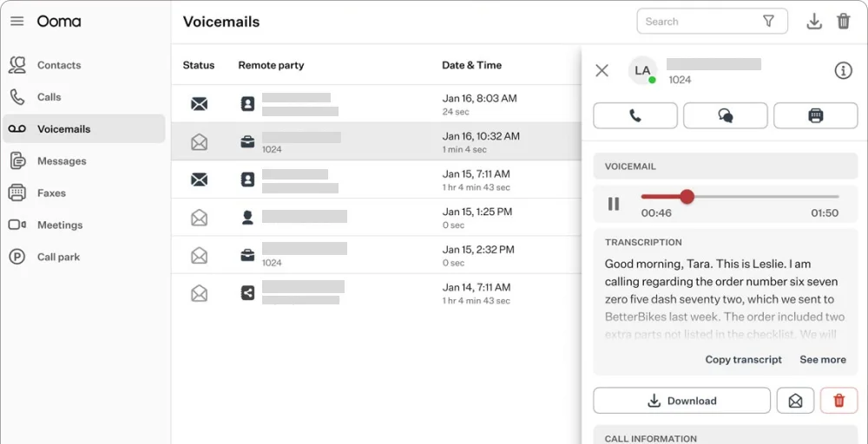Toggle read status of Jan 16, 10:32 AM voicemail
Screen dimensions: 868x444
(x=200, y=142)
